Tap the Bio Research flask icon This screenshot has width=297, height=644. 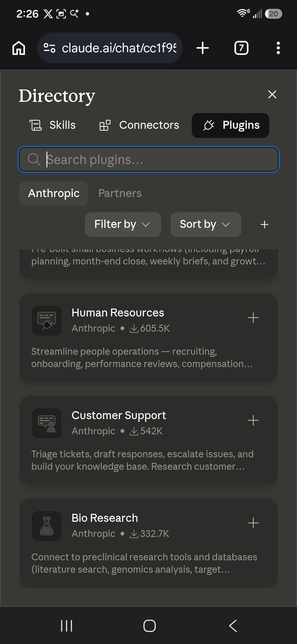click(47, 526)
